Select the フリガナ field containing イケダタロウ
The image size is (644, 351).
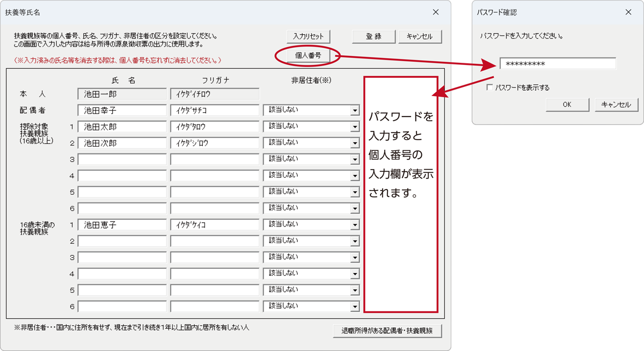[215, 127]
